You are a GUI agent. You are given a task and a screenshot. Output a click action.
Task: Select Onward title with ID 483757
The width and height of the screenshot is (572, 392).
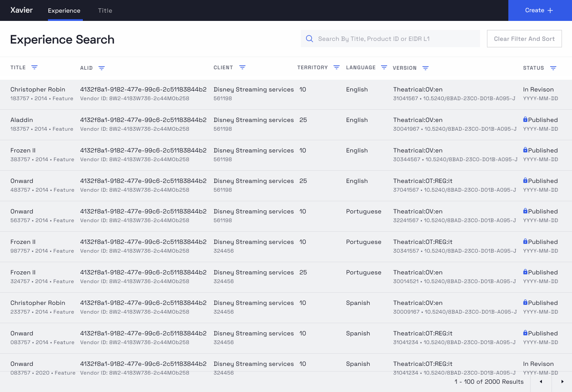coord(22,181)
